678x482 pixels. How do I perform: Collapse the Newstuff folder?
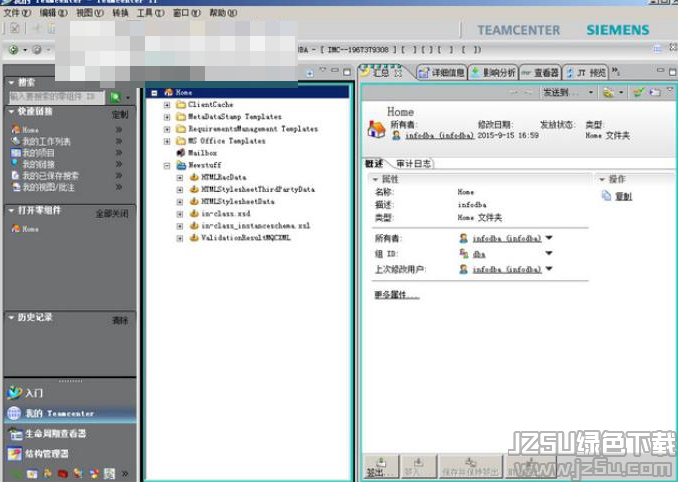(x=167, y=165)
